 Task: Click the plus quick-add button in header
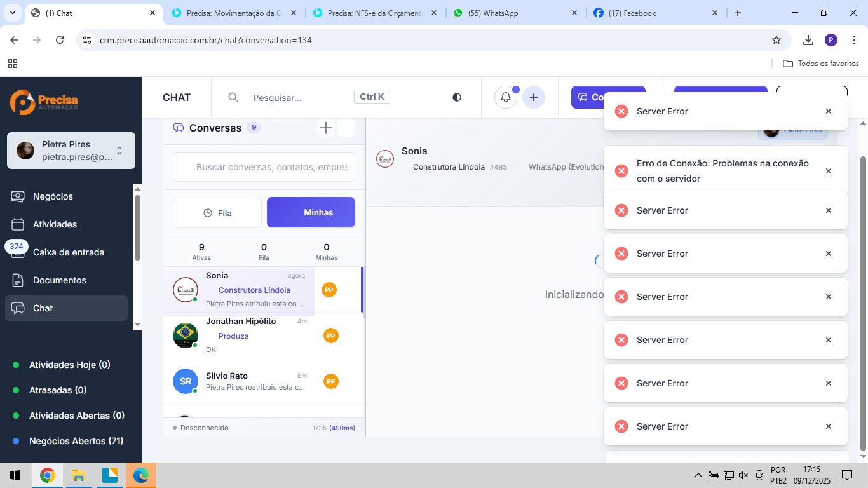534,97
